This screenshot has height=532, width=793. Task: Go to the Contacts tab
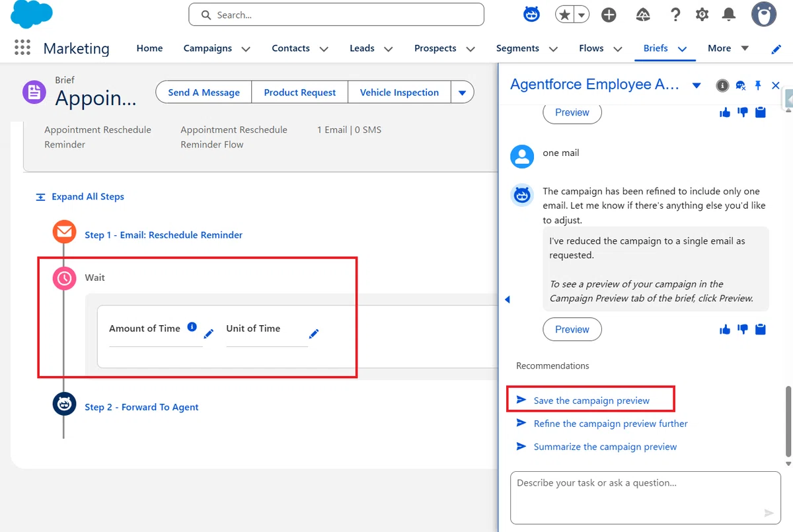coord(291,48)
